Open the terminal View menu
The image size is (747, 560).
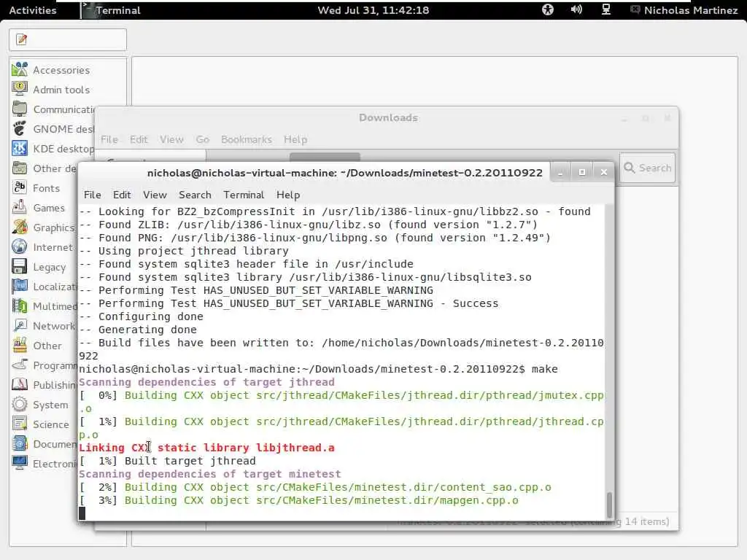[155, 195]
